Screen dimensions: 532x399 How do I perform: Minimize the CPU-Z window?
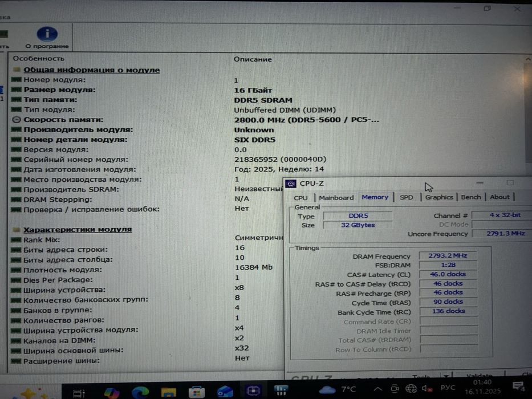480,183
